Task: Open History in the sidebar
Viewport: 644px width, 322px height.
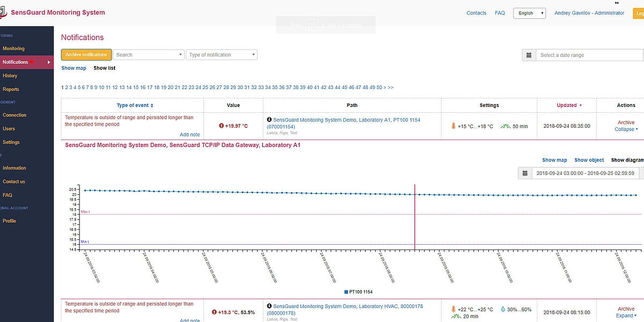Action: (x=10, y=76)
